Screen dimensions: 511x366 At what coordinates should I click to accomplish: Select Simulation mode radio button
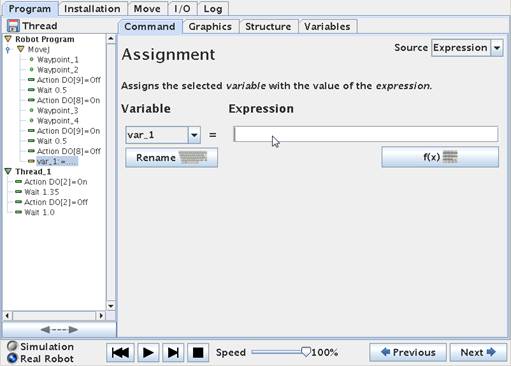pos(12,346)
